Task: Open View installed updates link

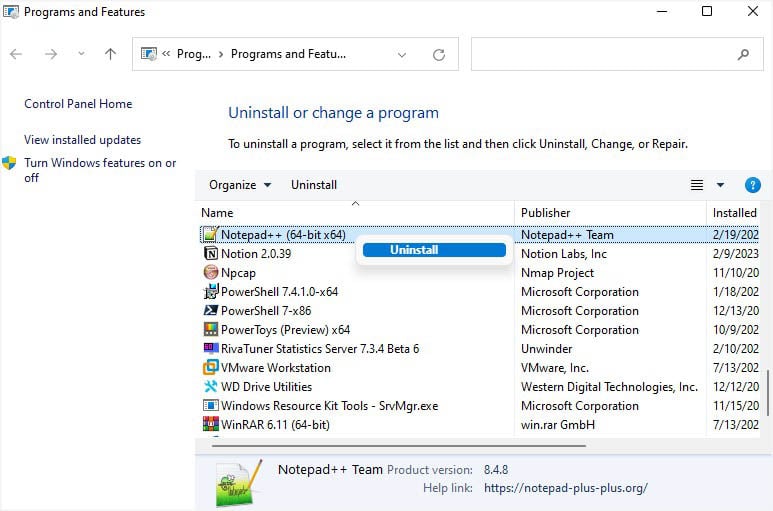Action: [x=82, y=140]
